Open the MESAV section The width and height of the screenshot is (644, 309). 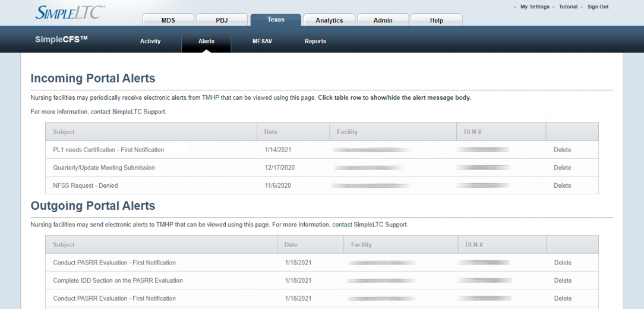[x=262, y=42]
